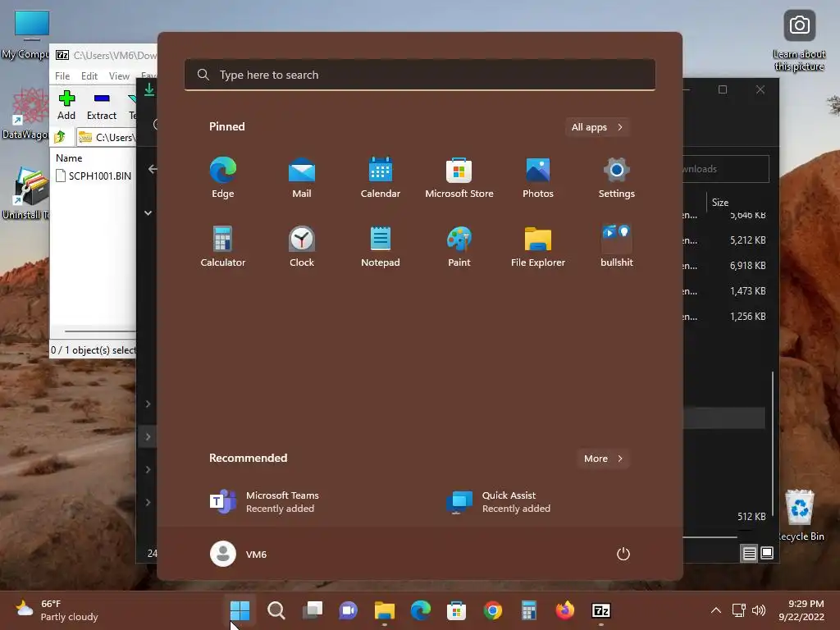Screen dimensions: 840x630
Task: Open Microsoft Store from the taskbar
Action: point(456,610)
